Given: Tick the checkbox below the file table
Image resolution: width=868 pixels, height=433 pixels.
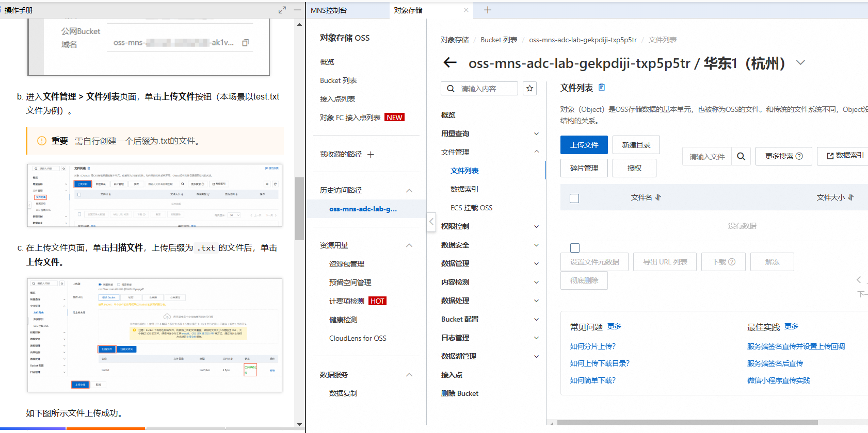Looking at the screenshot, I should pos(575,247).
